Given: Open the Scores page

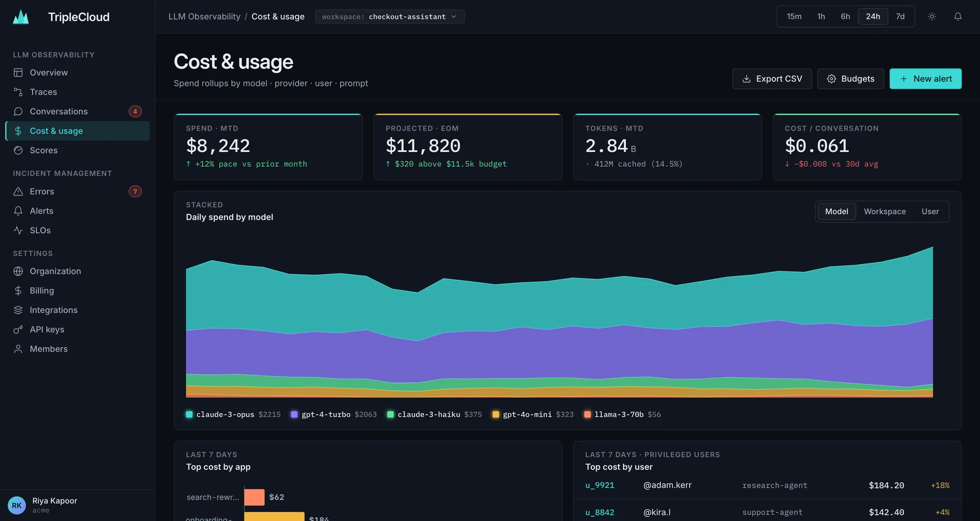Looking at the screenshot, I should tap(78, 150).
